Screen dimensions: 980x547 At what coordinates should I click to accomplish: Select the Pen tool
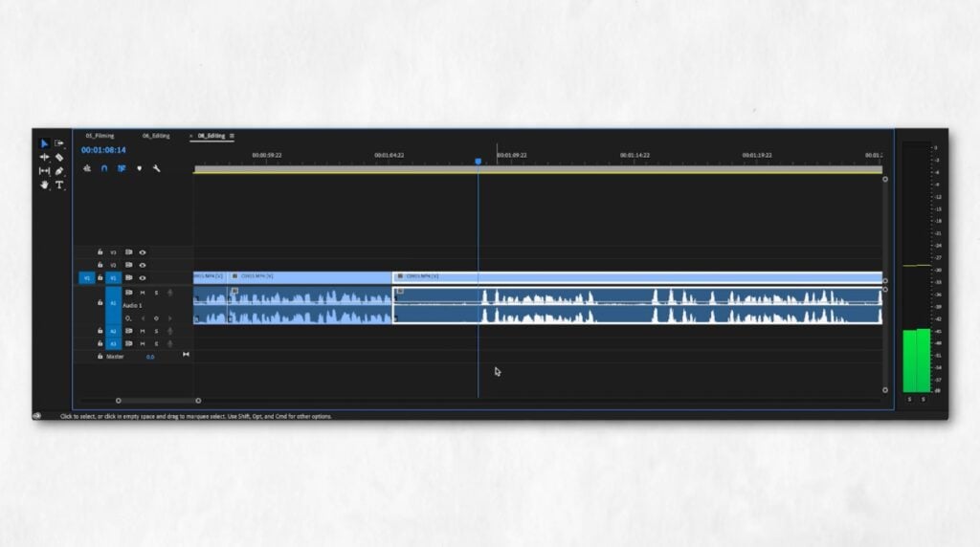pyautogui.click(x=59, y=171)
